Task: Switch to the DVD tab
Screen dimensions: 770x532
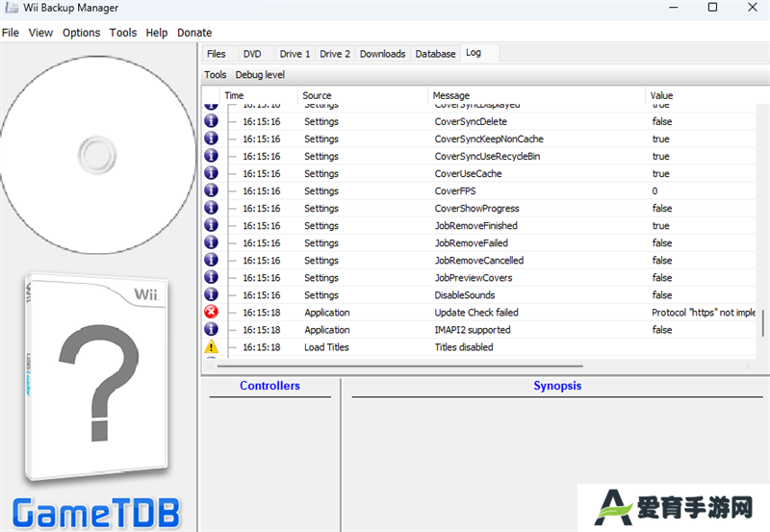Action: [x=252, y=54]
